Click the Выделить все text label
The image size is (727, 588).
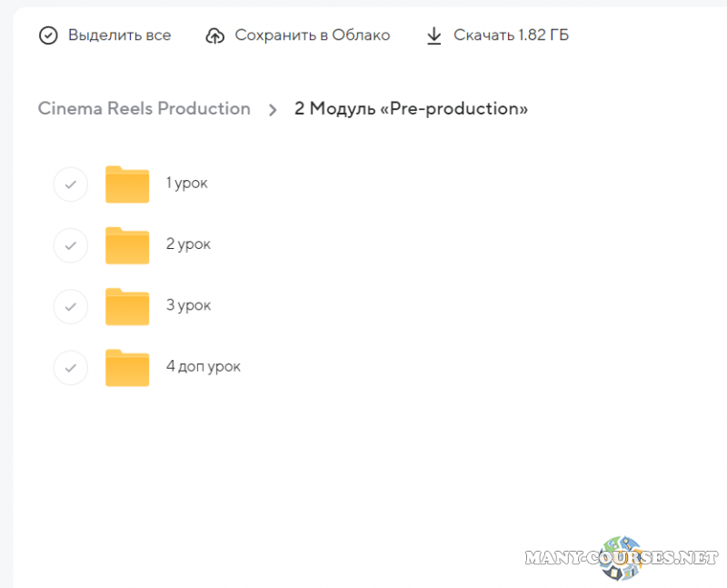click(119, 35)
